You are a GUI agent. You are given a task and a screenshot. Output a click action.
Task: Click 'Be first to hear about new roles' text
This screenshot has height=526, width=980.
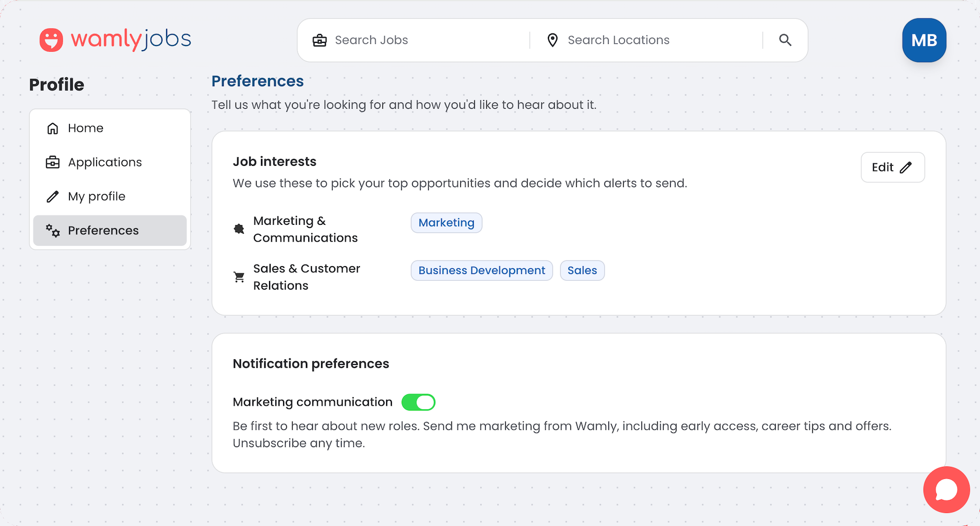pos(562,434)
